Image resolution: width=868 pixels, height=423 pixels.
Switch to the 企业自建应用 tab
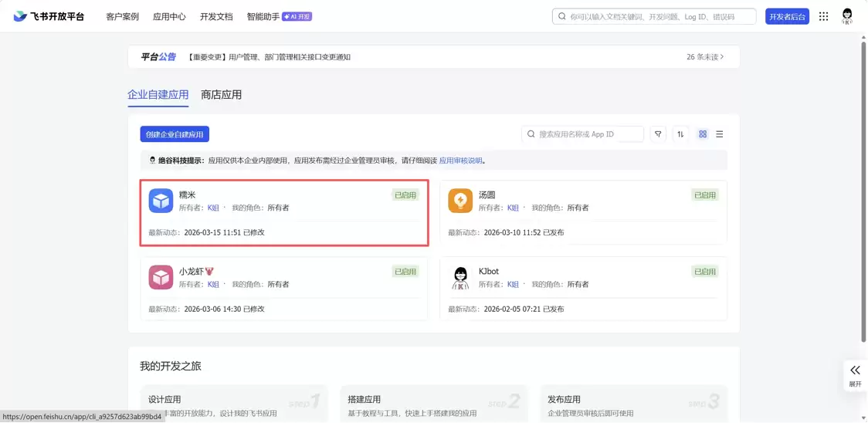158,95
